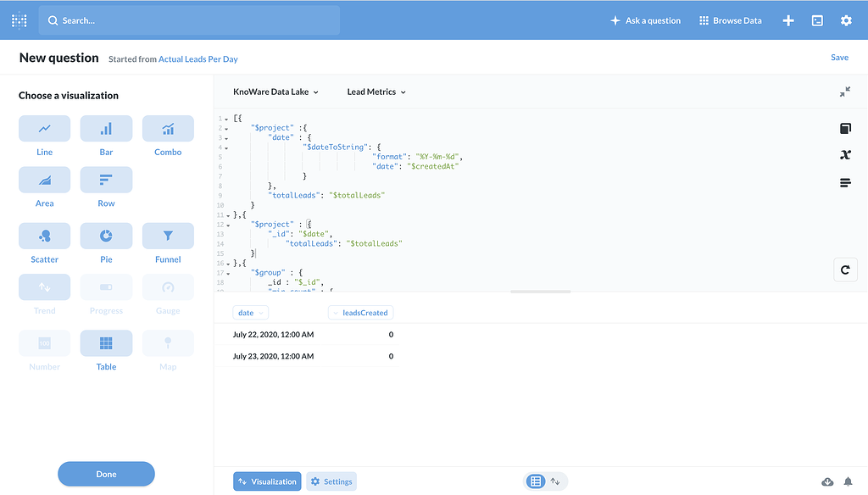Open KnoWare Data Lake database dropdown
The height and width of the screenshot is (495, 868).
[275, 92]
